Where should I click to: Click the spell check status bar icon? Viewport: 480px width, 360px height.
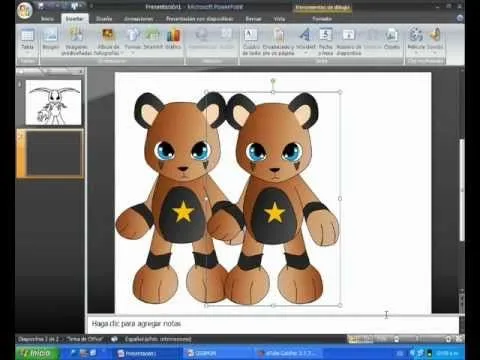coord(114,339)
